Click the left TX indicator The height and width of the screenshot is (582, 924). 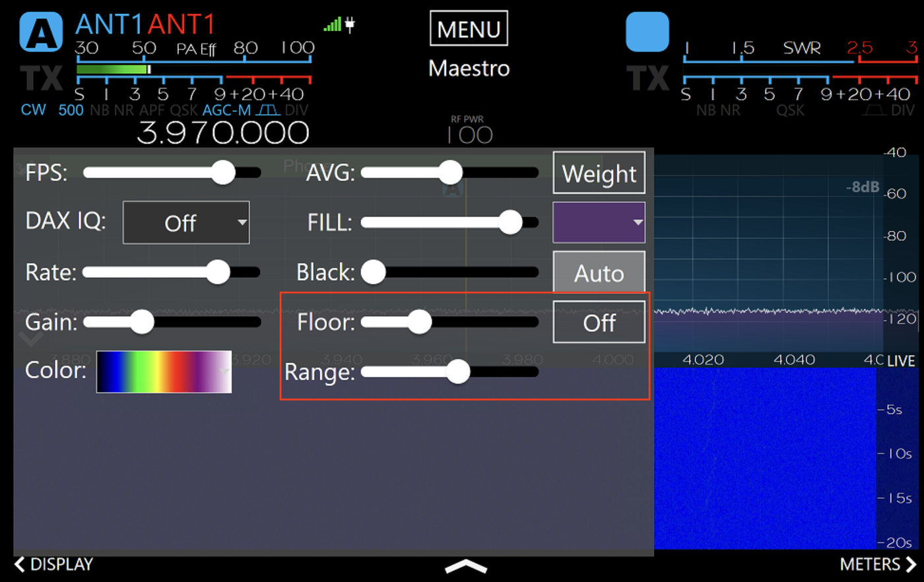pos(41,79)
